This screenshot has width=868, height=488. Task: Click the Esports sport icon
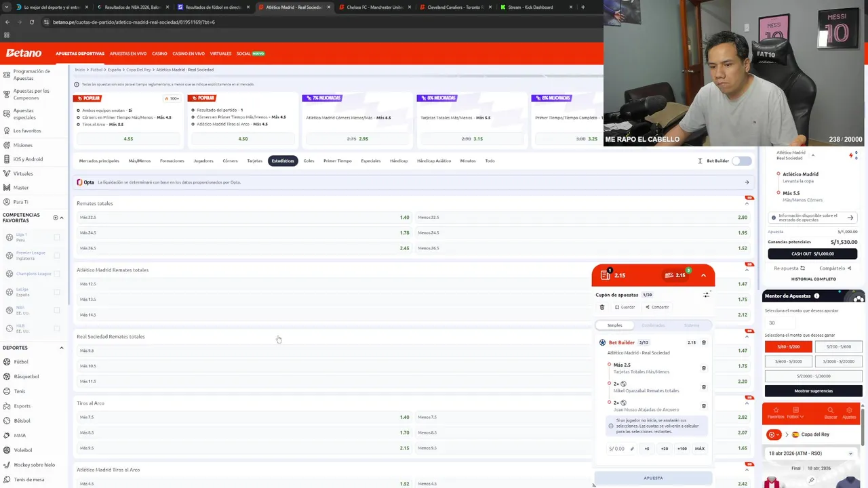click(7, 406)
